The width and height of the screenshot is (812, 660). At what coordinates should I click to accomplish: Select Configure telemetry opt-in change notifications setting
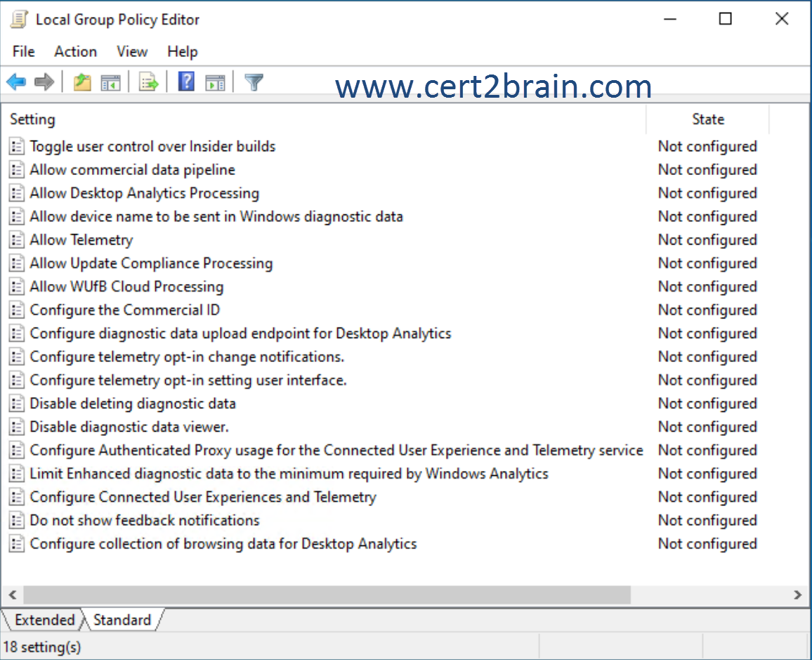[187, 356]
